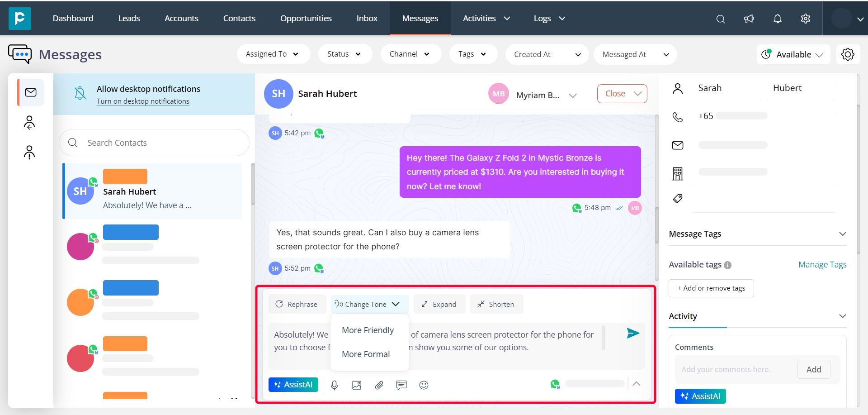This screenshot has width=868, height=415.
Task: Open the message templates icon
Action: 401,385
